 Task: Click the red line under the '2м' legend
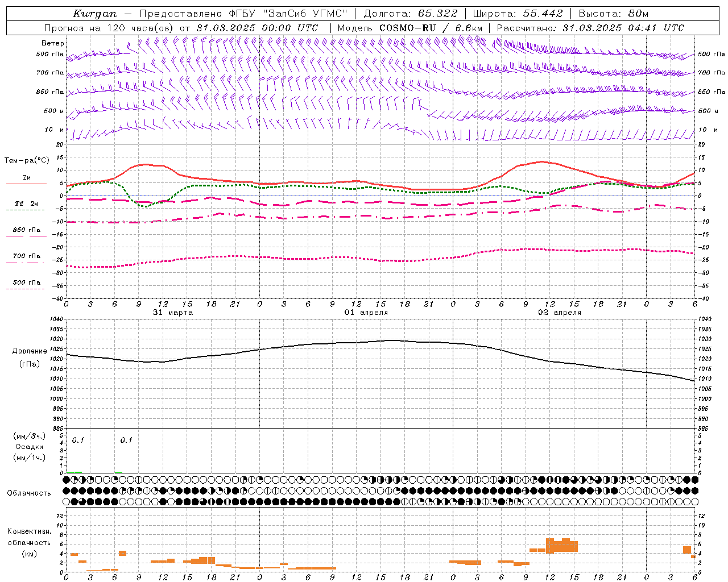point(26,184)
